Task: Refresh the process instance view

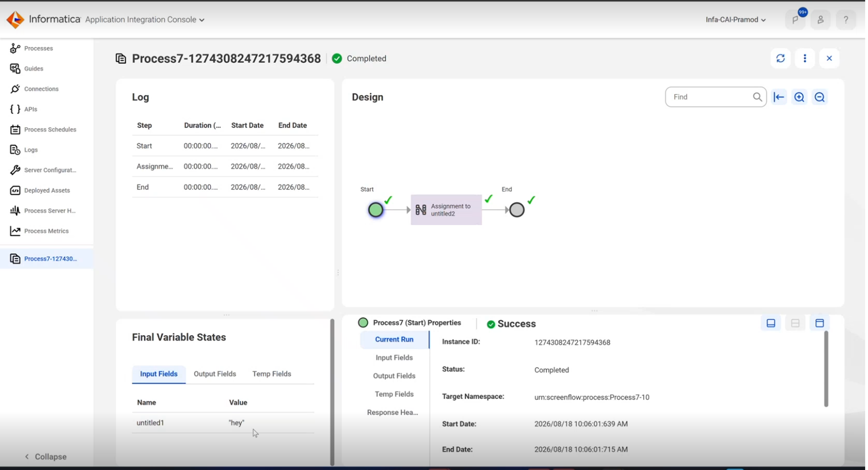Action: [780, 58]
